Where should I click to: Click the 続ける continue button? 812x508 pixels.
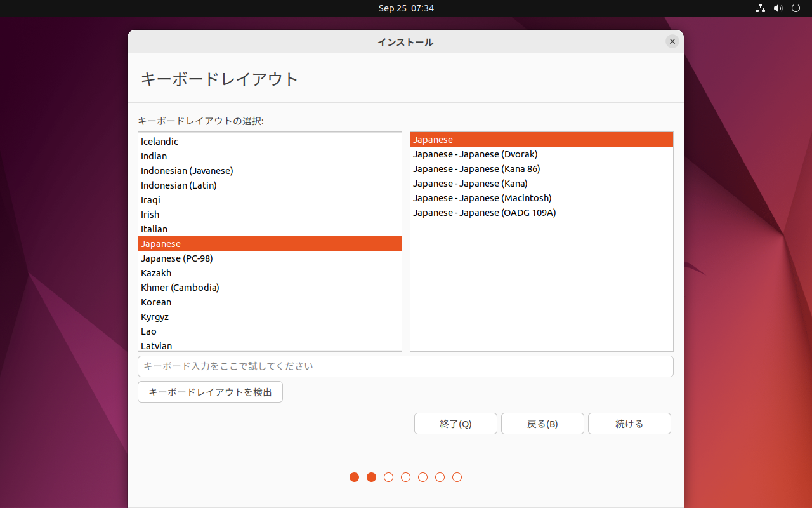click(x=629, y=424)
